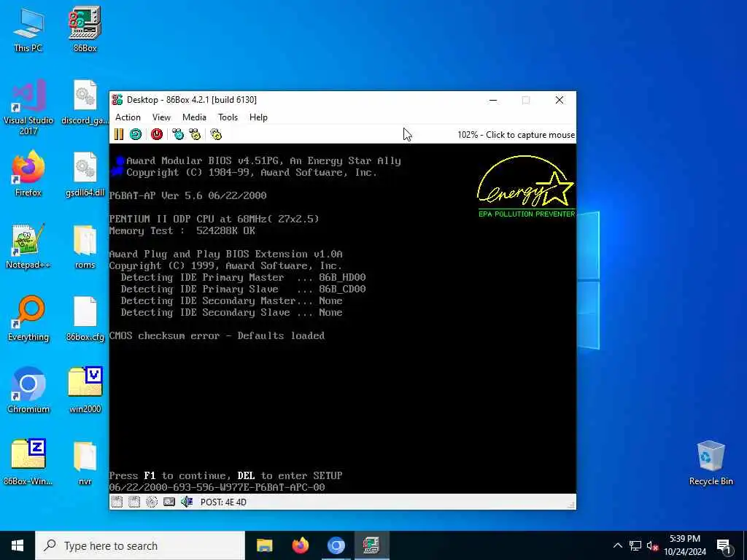The height and width of the screenshot is (560, 747).
Task: Click the 86Box taskbar button
Action: [371, 545]
